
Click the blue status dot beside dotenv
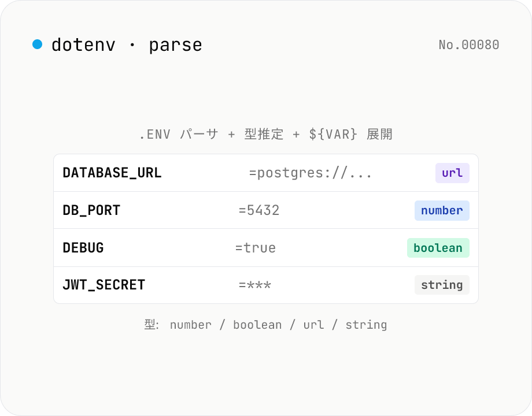[x=38, y=44]
